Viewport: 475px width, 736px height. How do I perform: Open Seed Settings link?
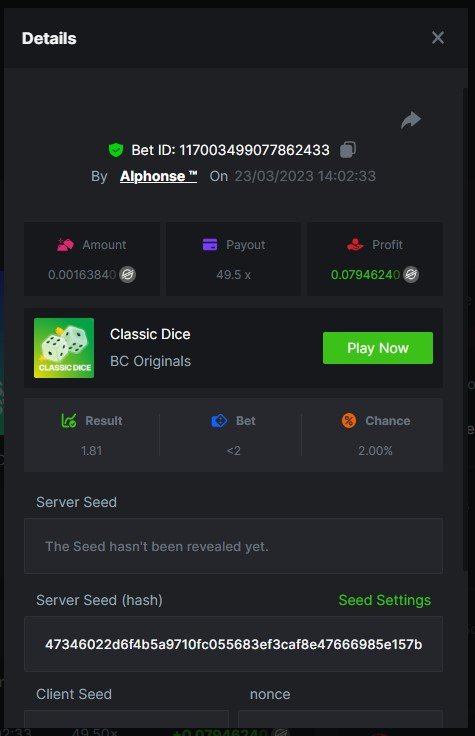[384, 600]
